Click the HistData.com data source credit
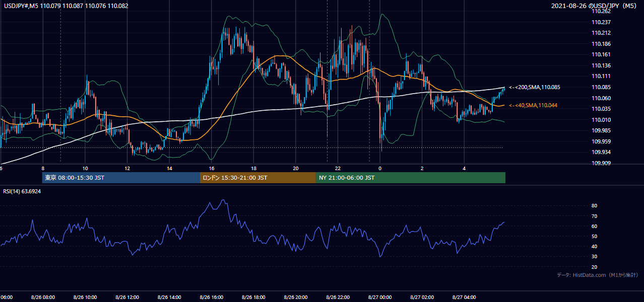The image size is (644, 302). [x=597, y=275]
